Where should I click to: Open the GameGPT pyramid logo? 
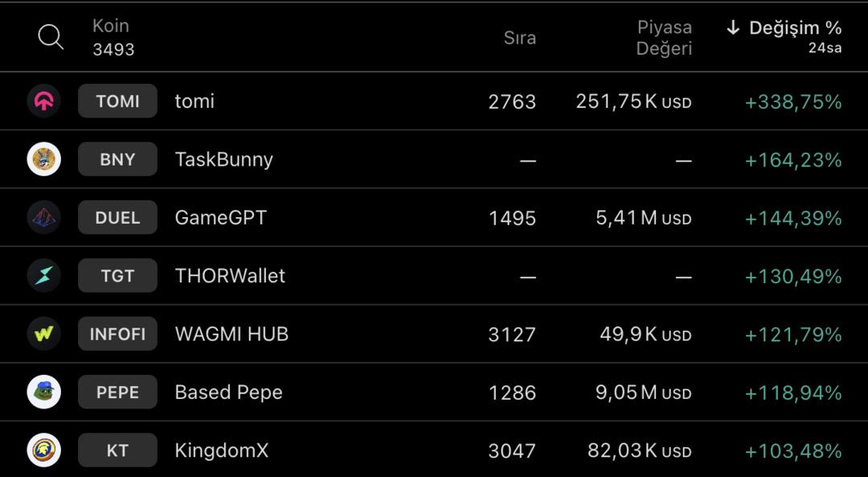(43, 217)
